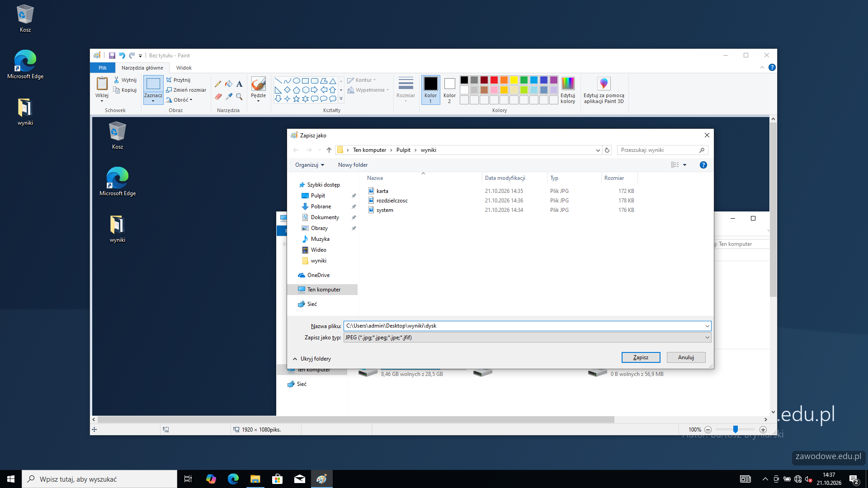The height and width of the screenshot is (488, 868).
Task: Select the Eraser tool in Paint
Action: 218,97
